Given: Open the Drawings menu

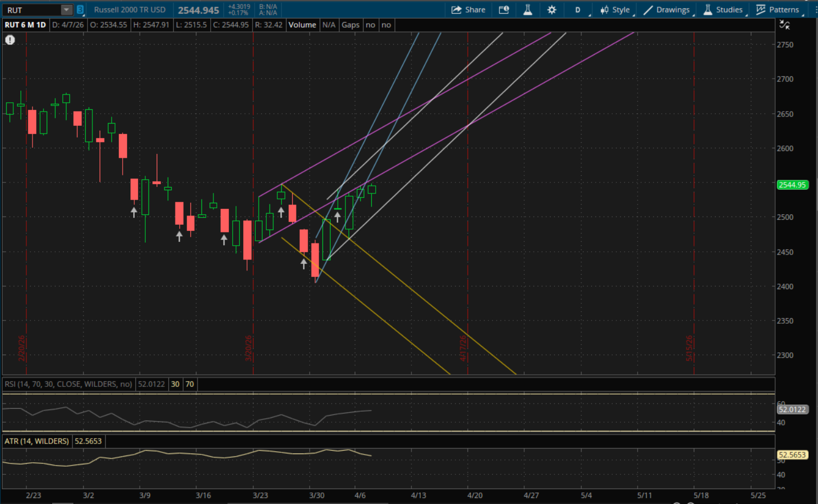Looking at the screenshot, I should (x=667, y=10).
